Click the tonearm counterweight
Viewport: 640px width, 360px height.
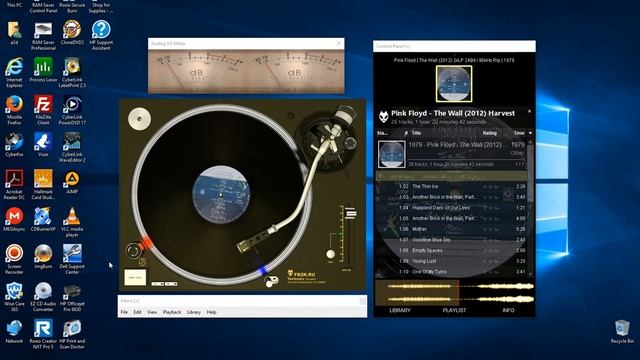(x=345, y=114)
